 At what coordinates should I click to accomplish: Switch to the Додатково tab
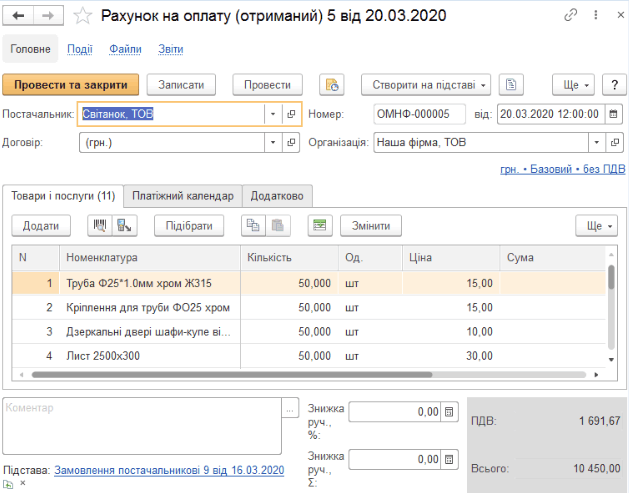pos(277,196)
